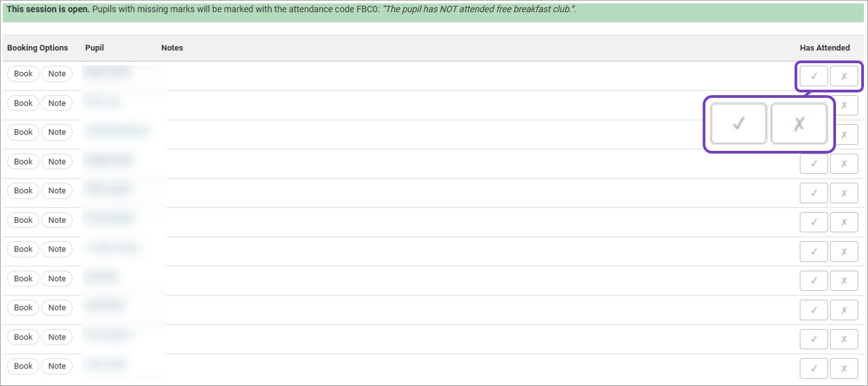868x386 pixels.
Task: Click the Note button in the first row
Action: pyautogui.click(x=57, y=74)
